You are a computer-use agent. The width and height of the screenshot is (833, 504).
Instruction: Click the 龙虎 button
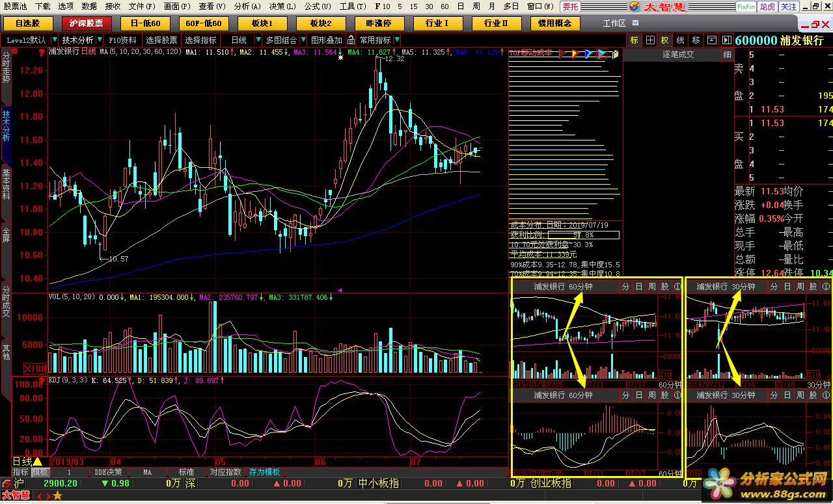point(768,7)
